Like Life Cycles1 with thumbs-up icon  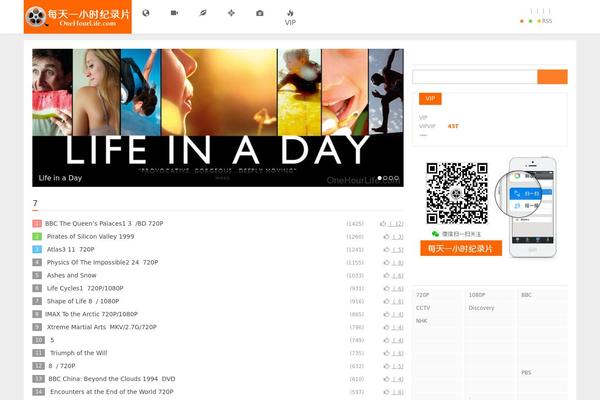pyautogui.click(x=386, y=288)
